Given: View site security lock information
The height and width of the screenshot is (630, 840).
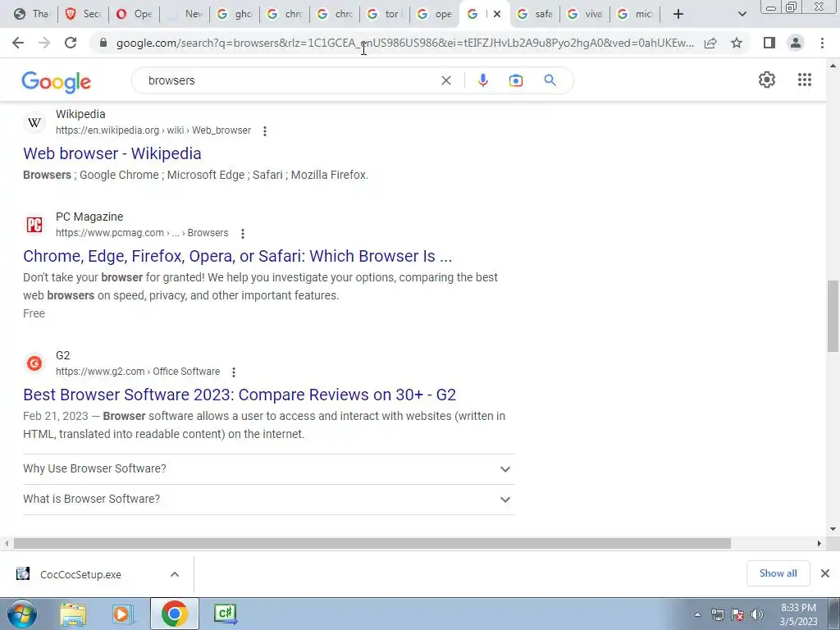Looking at the screenshot, I should point(104,43).
